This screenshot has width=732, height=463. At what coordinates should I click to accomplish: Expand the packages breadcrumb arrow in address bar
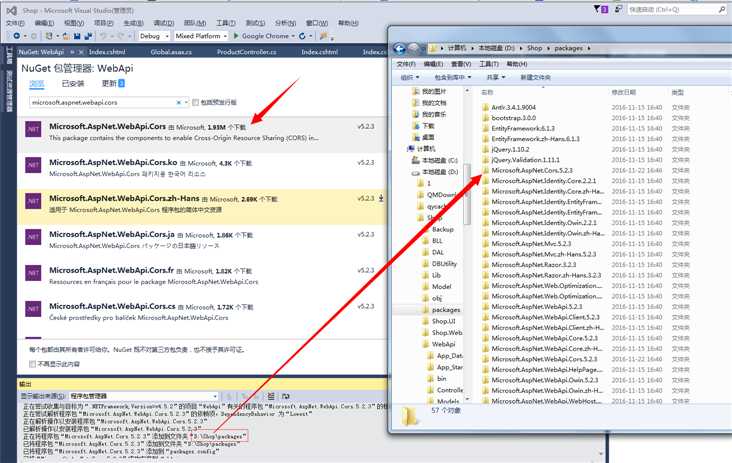(589, 48)
